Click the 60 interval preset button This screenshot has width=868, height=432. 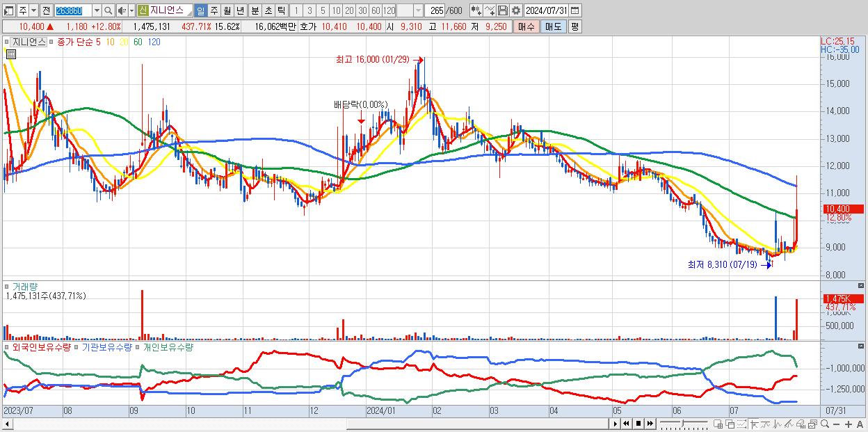coord(376,10)
